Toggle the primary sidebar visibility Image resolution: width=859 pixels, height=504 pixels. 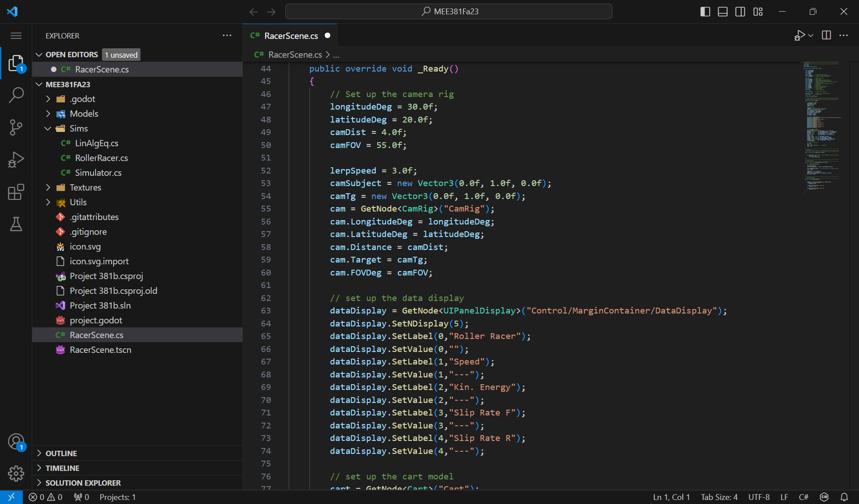[705, 12]
